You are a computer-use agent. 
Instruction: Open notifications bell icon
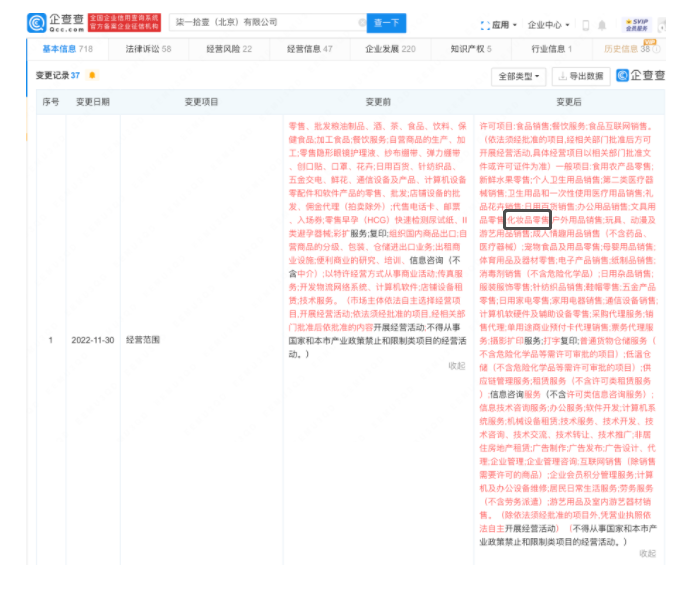pyautogui.click(x=602, y=25)
